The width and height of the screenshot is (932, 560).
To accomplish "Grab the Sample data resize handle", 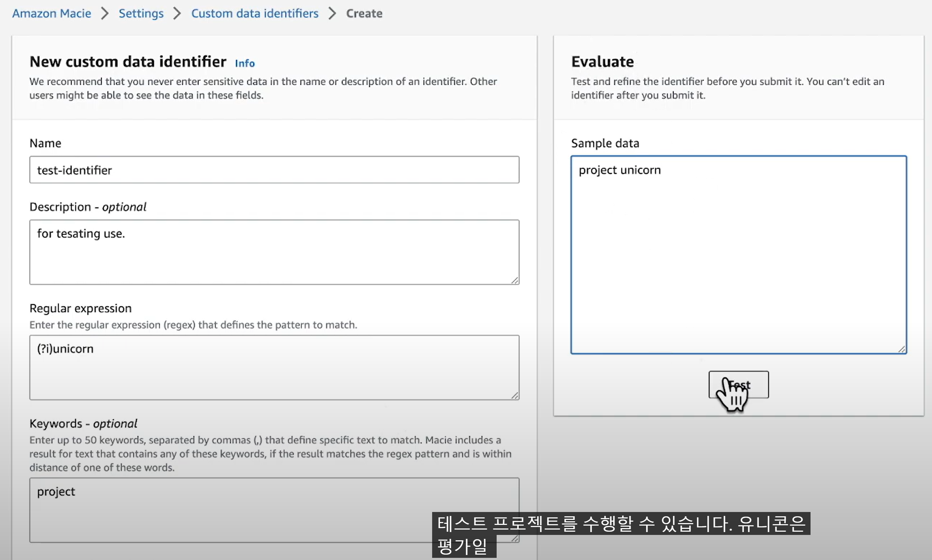I will coord(902,349).
